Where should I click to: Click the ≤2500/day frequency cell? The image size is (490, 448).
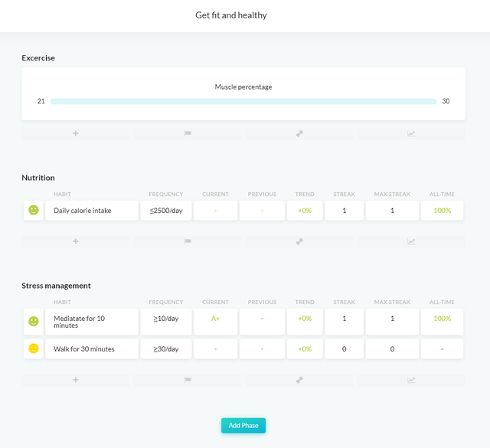(166, 211)
